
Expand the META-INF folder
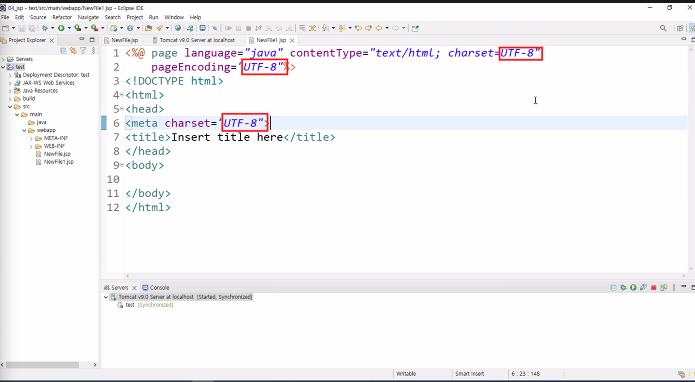(31, 138)
